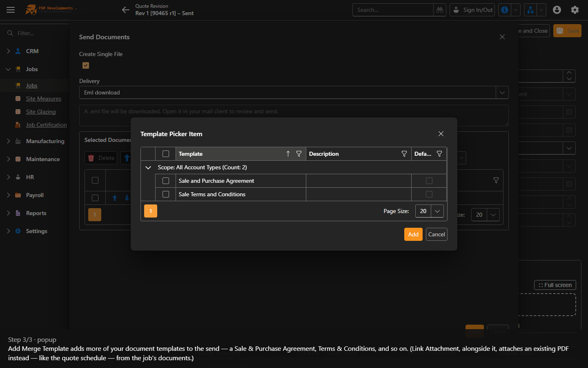Click the Manufacturing factory icon
This screenshot has width=588, height=368.
[18, 141]
